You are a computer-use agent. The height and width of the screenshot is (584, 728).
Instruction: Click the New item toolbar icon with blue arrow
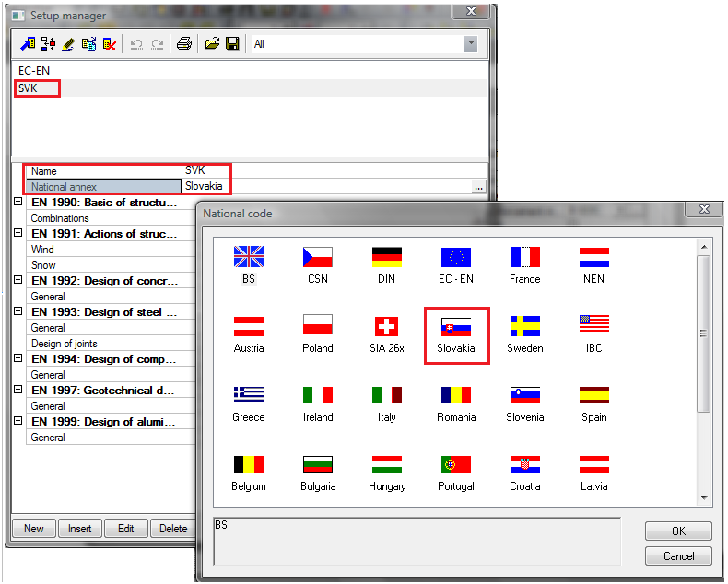pos(28,44)
